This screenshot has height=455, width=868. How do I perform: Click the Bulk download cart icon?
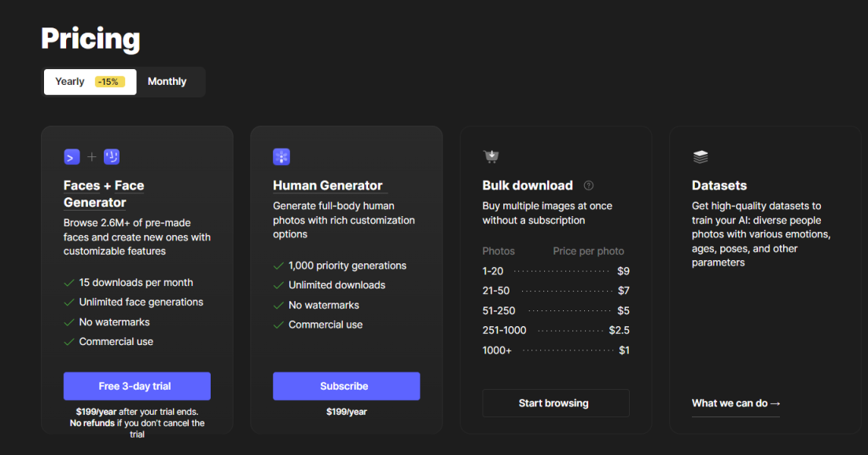tap(491, 156)
